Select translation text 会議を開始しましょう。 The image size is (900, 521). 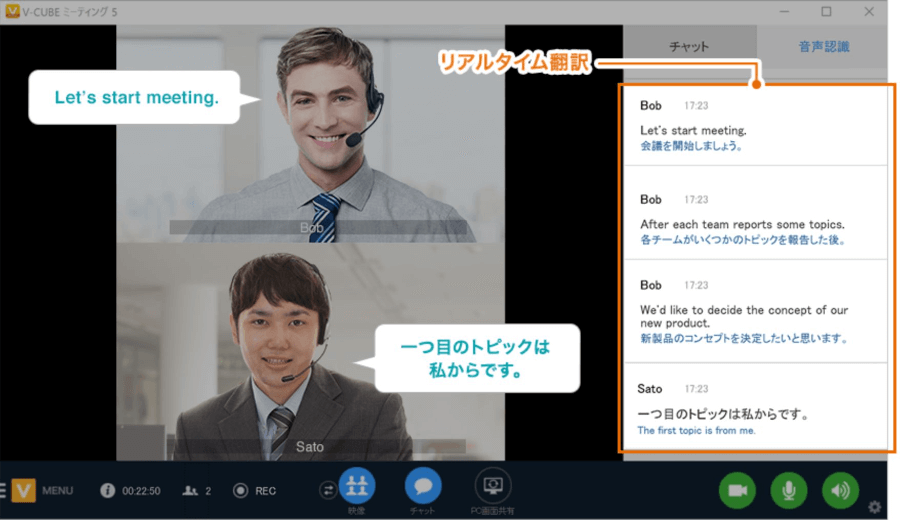click(691, 146)
